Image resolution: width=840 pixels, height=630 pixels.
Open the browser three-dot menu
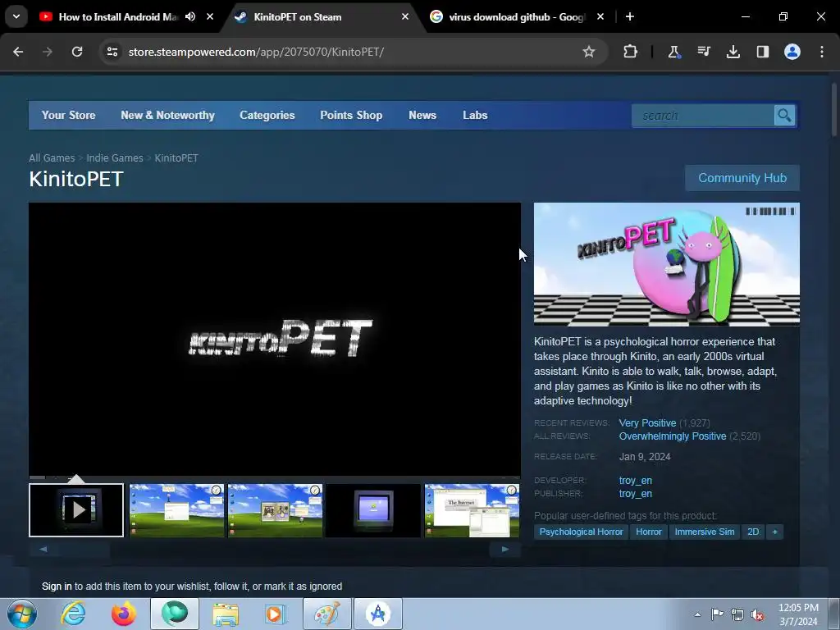coord(822,52)
